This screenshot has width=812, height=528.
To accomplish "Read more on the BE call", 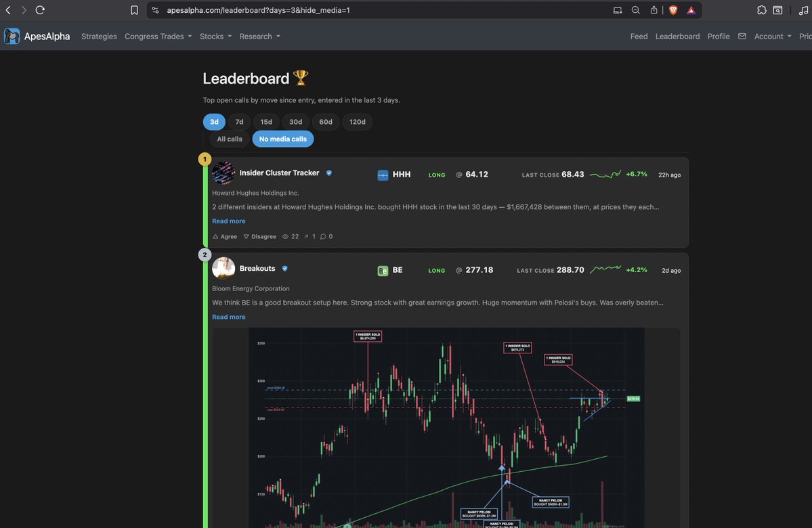I will [228, 317].
